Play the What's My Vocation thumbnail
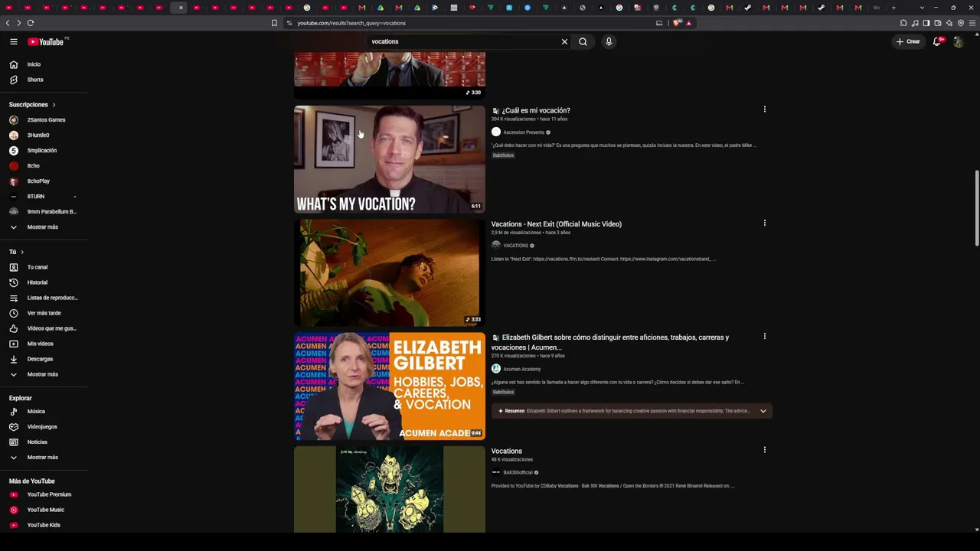The width and height of the screenshot is (980, 551). 390,159
